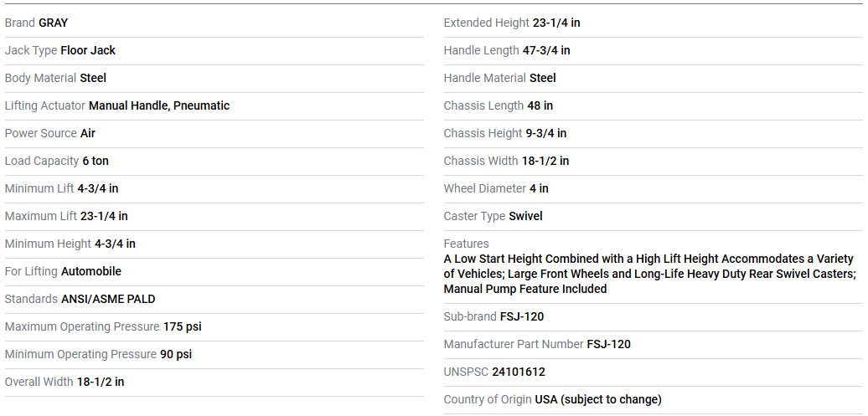
Task: Click Minimum Operating Pressure 90 psi
Action: [98, 354]
